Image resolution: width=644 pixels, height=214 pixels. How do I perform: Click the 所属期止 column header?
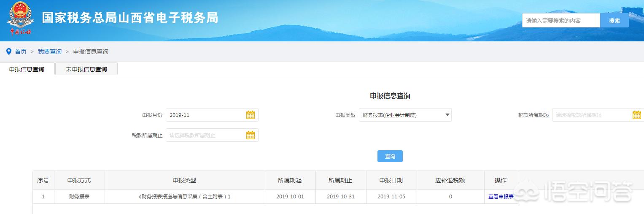point(341,180)
